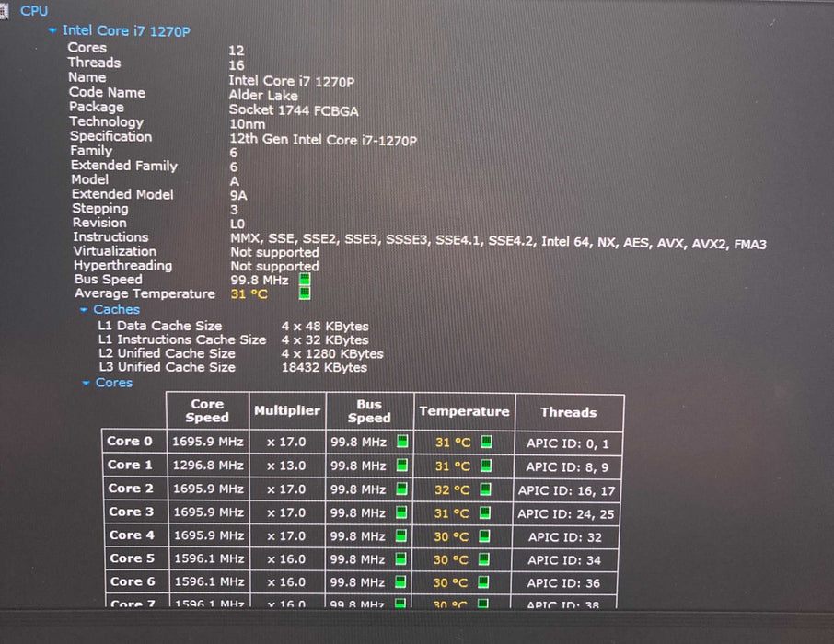The height and width of the screenshot is (644, 834).
Task: Click the Package value Socket 1744 FCBGA
Action: coord(294,110)
